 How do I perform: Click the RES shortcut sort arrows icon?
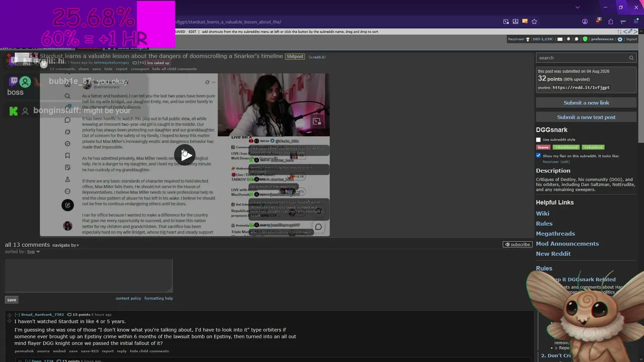[620, 32]
